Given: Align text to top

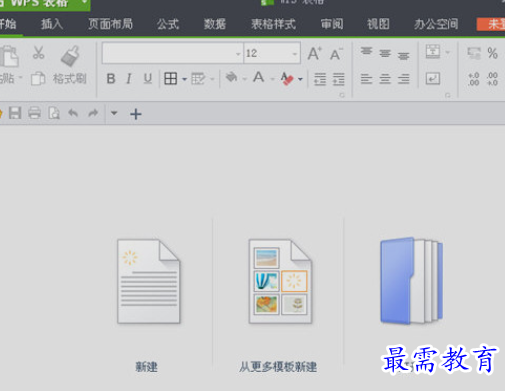Looking at the screenshot, I should (x=366, y=51).
